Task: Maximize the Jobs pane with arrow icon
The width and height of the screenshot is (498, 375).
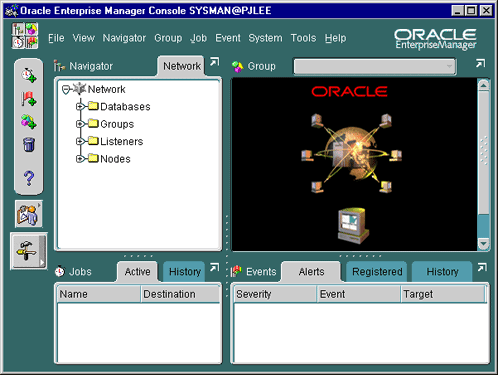Action: click(x=215, y=267)
